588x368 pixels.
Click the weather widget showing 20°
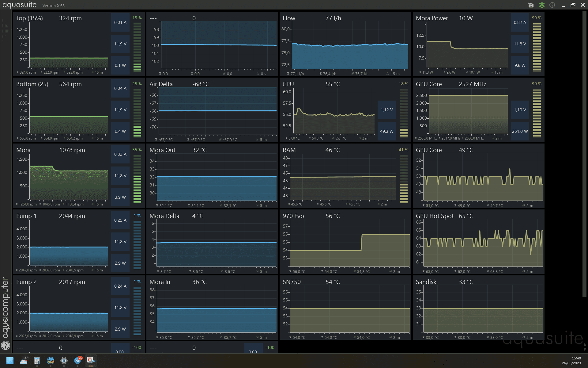pyautogui.click(x=24, y=361)
